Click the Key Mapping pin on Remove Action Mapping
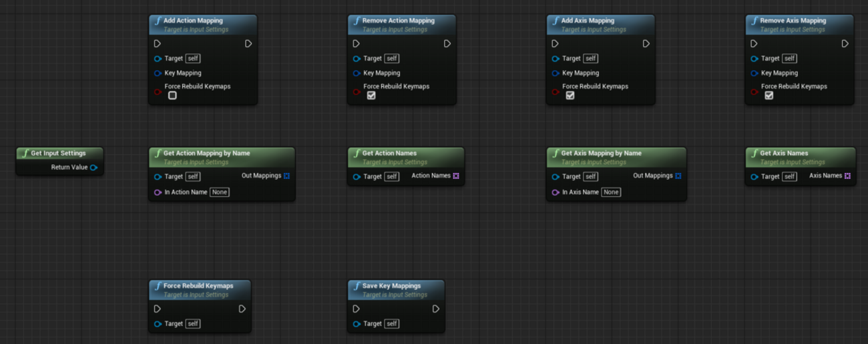 tap(357, 73)
